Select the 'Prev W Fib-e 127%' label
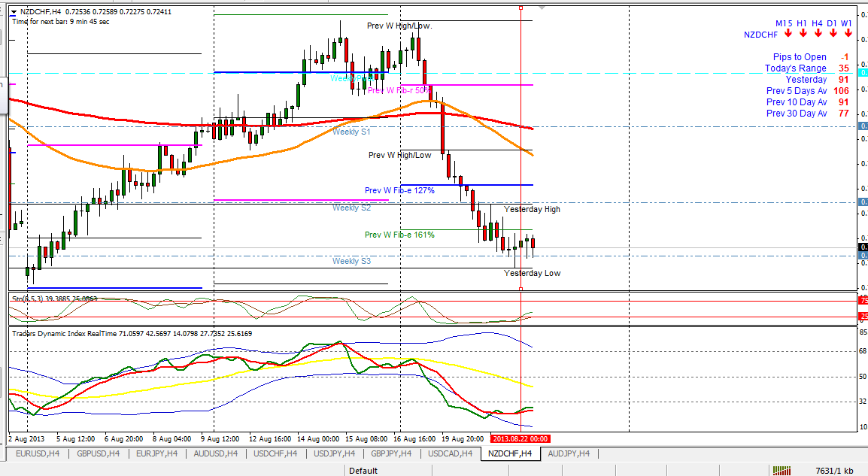 click(x=399, y=190)
